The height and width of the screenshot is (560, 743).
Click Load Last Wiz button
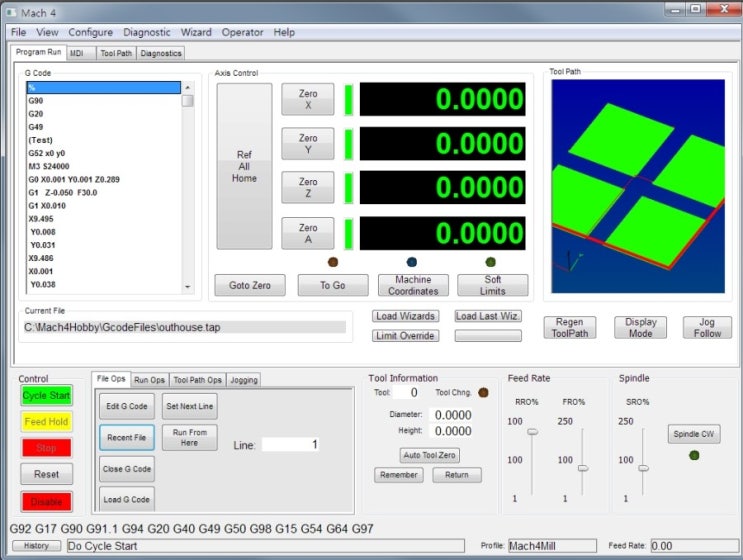[x=488, y=316]
